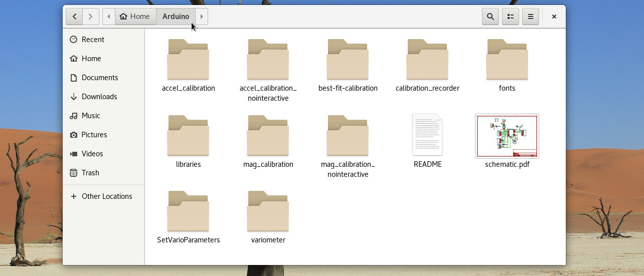The image size is (644, 276).
Task: Toggle list view layout button
Action: tap(510, 17)
